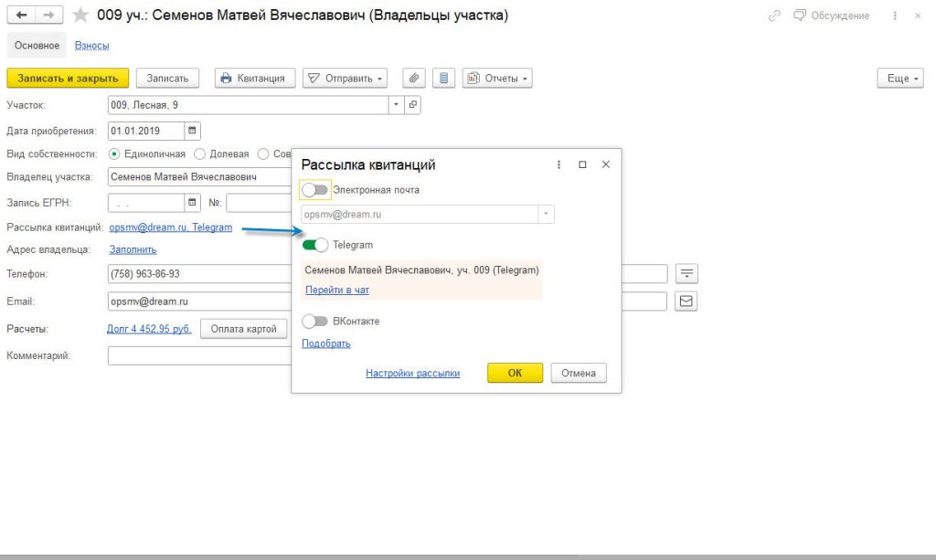Click the paperclip attachments icon

click(414, 79)
